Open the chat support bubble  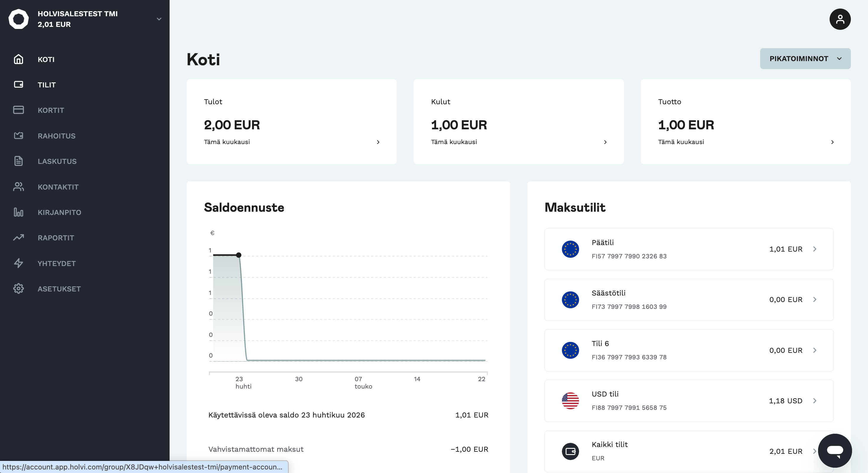tap(835, 451)
